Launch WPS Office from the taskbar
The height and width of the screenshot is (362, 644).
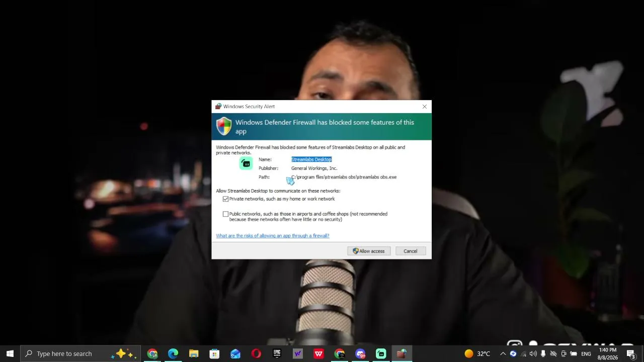(x=318, y=353)
